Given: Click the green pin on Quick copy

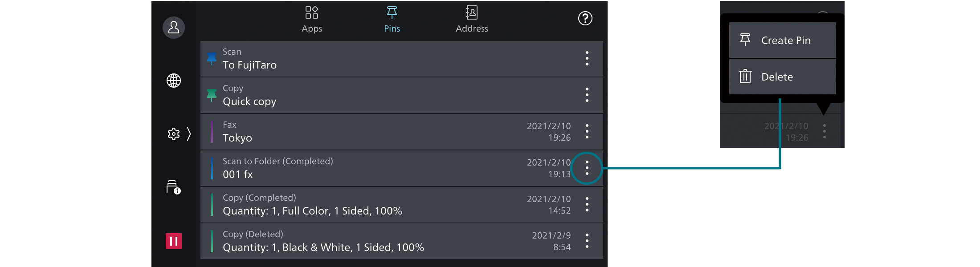Looking at the screenshot, I should click(x=212, y=95).
